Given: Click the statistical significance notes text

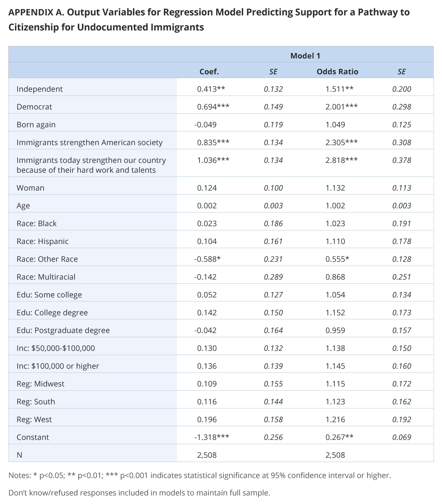Looking at the screenshot, I should coord(200,475).
